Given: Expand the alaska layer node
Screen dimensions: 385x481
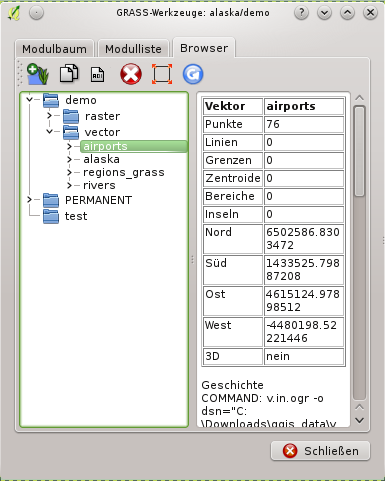Looking at the screenshot, I should click(x=69, y=159).
